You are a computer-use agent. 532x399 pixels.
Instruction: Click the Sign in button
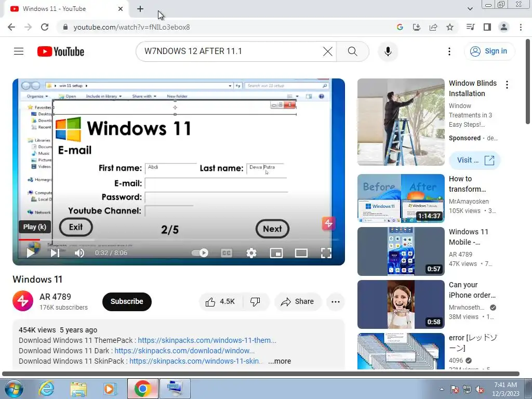pos(489,51)
